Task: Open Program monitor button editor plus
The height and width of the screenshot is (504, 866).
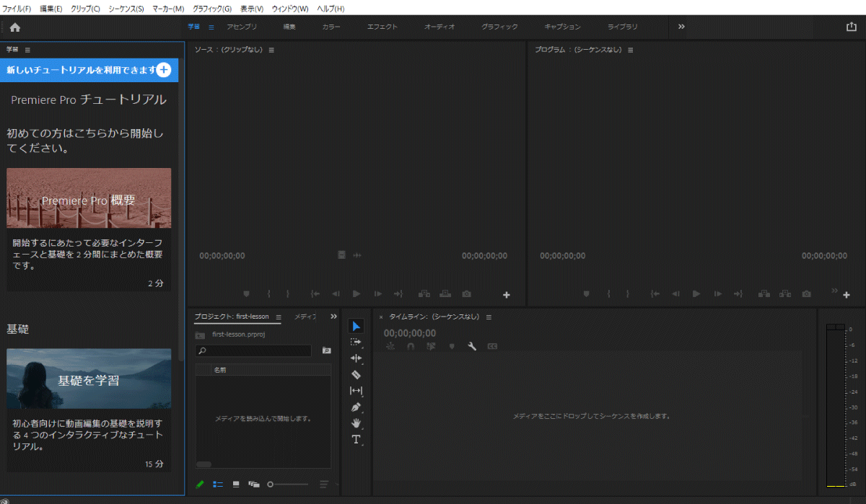Action: point(847,295)
